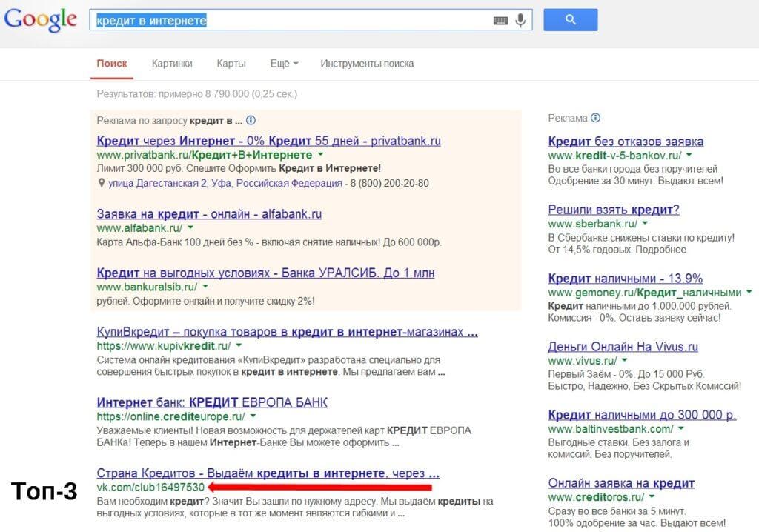Image resolution: width=759 pixels, height=532 pixels.
Task: Open 'Интернет банк: КРЕДИТ ЕВРОПА БАНК' result
Action: tap(212, 402)
